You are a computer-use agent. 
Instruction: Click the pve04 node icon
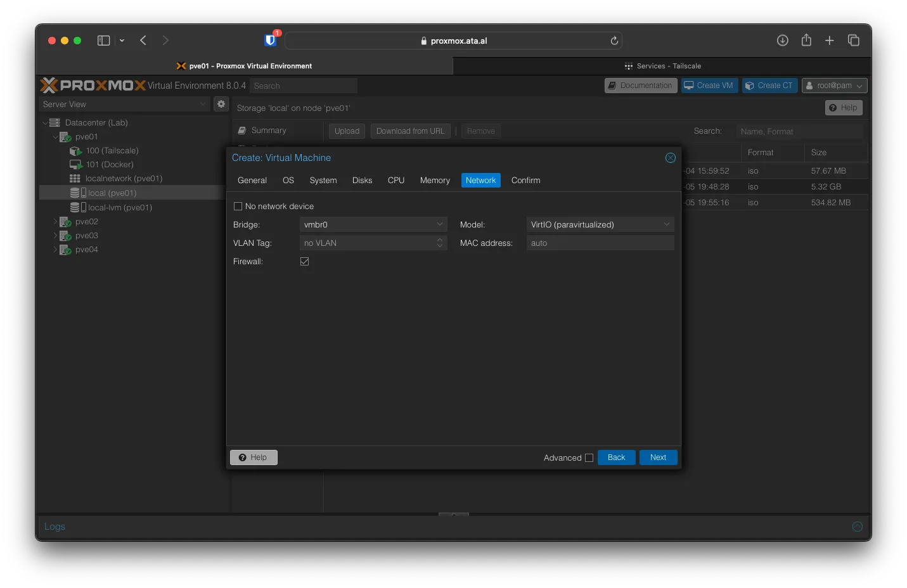65,250
